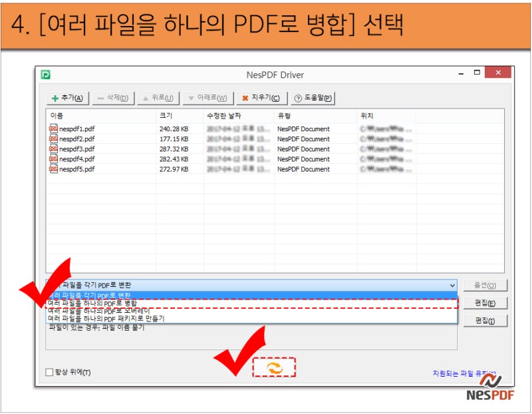Open the 지원되는 파일 유형 link

click(464, 373)
